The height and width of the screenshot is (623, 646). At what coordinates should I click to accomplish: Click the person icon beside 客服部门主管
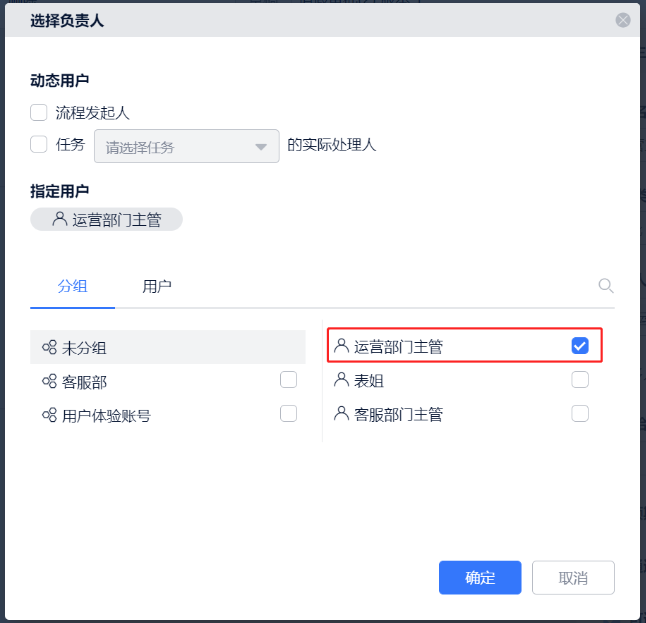pyautogui.click(x=342, y=413)
